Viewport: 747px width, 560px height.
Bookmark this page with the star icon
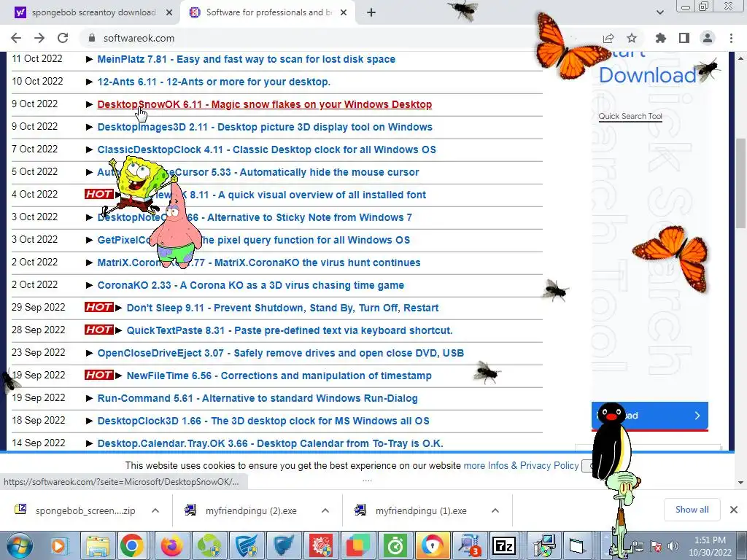(x=632, y=38)
